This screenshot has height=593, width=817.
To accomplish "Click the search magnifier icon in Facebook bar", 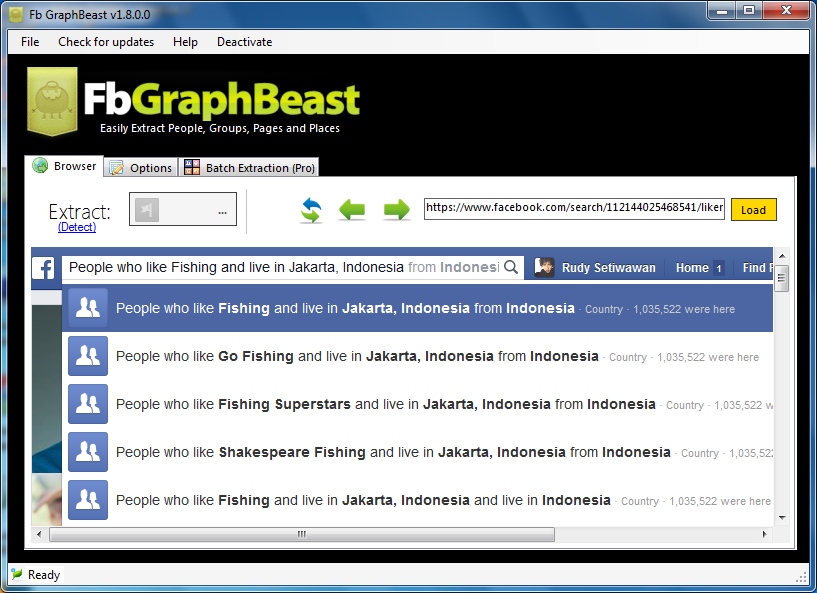I will click(x=512, y=267).
